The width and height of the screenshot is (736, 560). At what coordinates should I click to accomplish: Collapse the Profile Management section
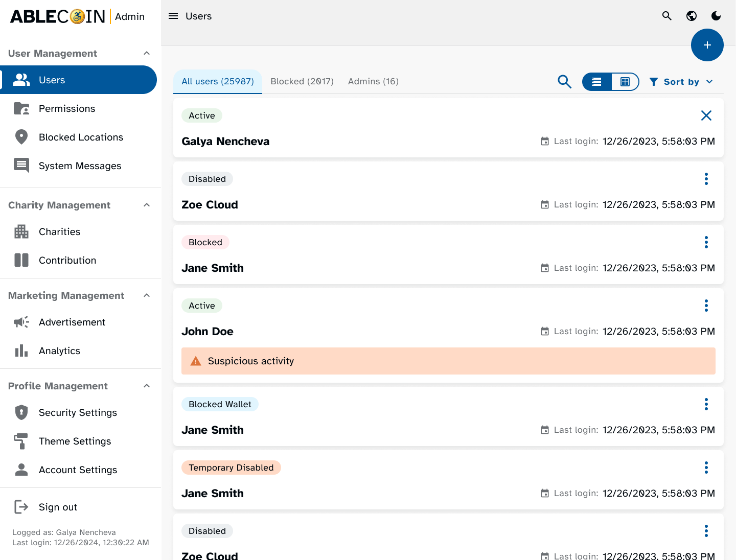[x=147, y=386]
